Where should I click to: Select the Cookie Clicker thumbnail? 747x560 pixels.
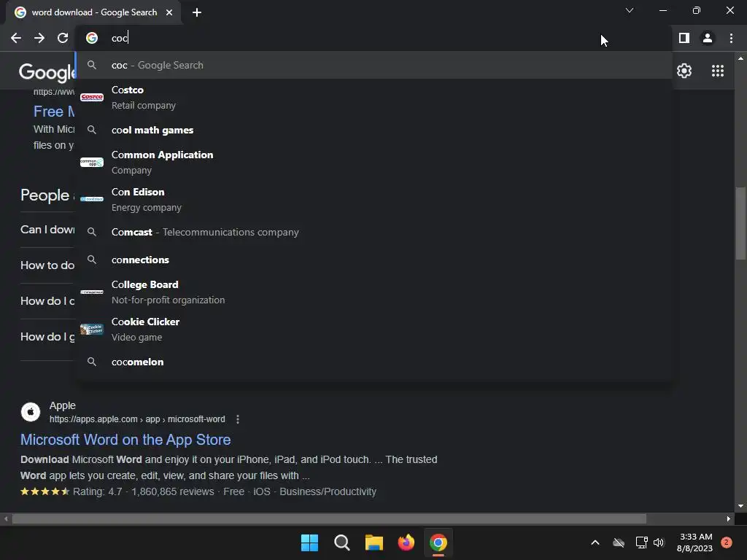click(92, 329)
